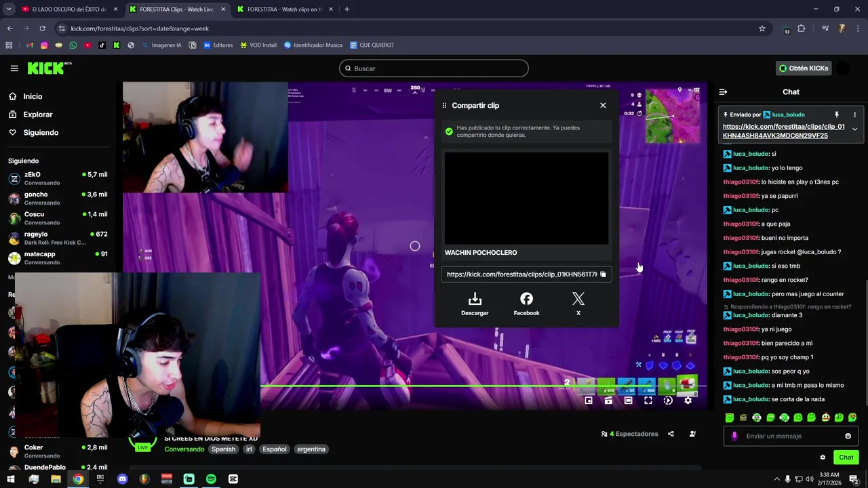Close the Compartir clip dialog
This screenshot has height=488, width=868.
tap(603, 105)
